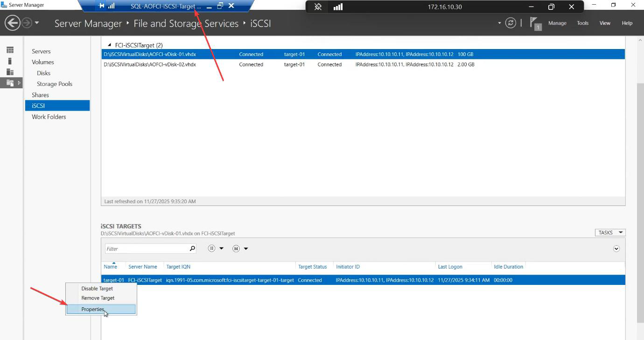
Task: Click the filter search magnifier icon
Action: [x=192, y=248]
